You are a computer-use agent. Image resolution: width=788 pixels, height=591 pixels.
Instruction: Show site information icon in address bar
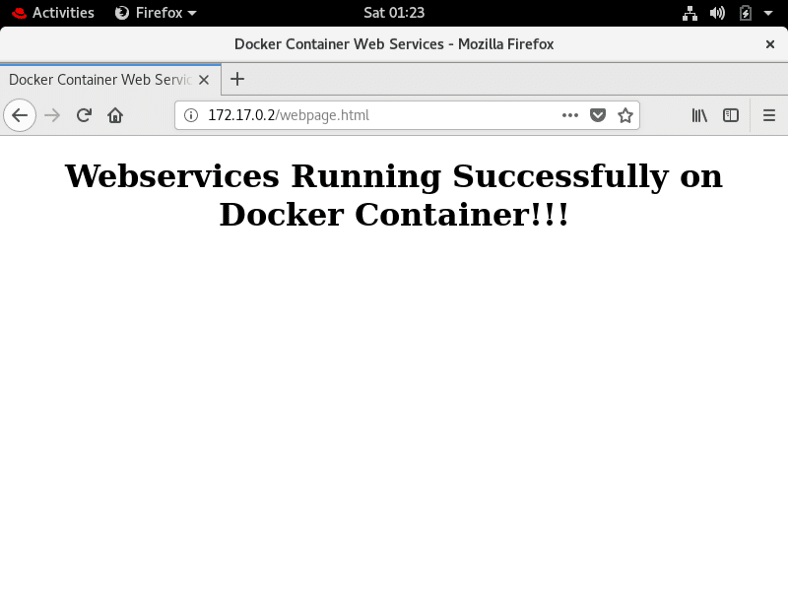(x=191, y=116)
